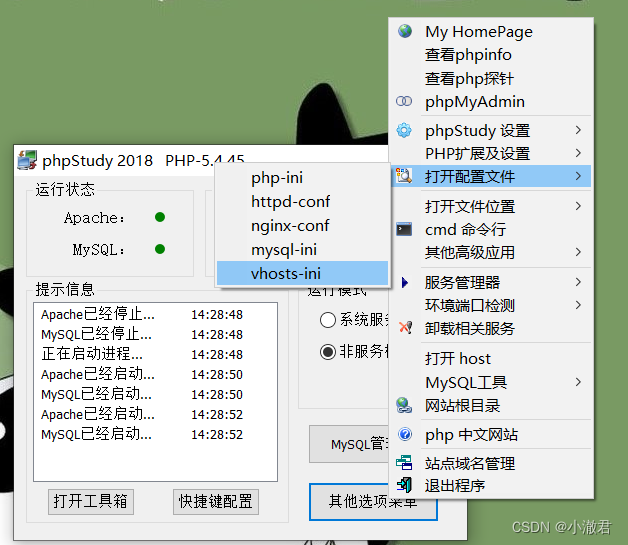Choose 卸载相关服务 menu entry
This screenshot has width=628, height=545.
(491, 328)
